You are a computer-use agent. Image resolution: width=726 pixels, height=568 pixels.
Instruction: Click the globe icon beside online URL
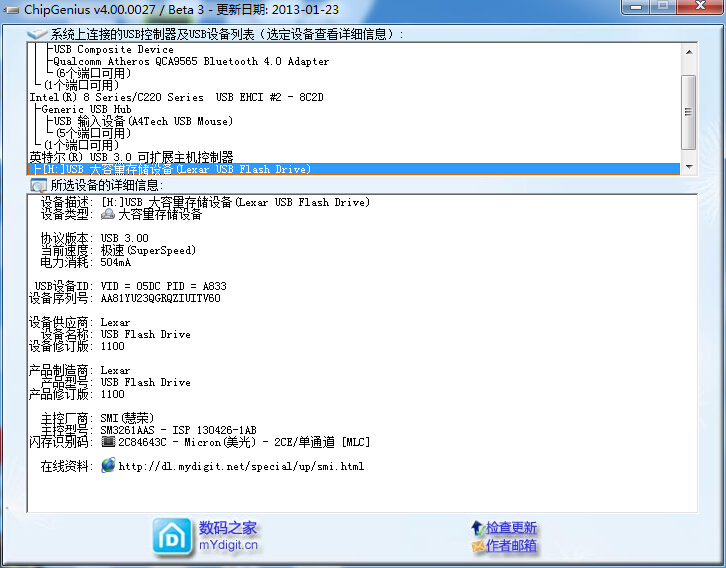click(108, 465)
